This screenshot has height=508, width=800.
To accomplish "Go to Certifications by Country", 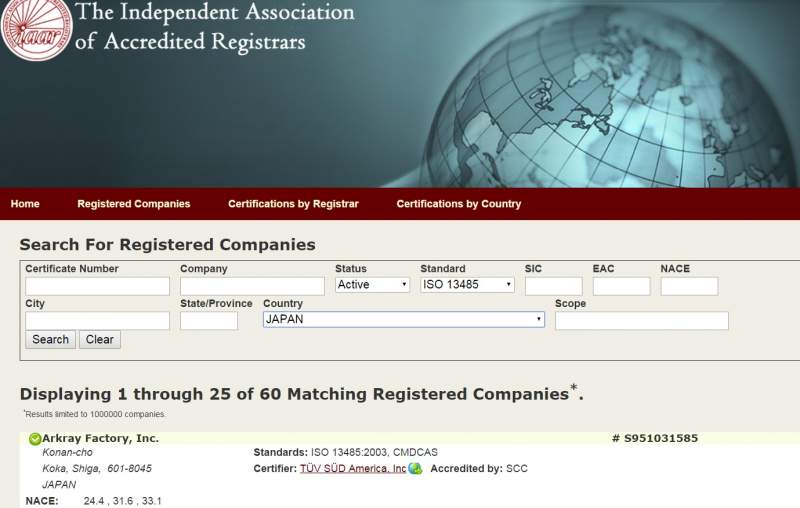I will (459, 204).
